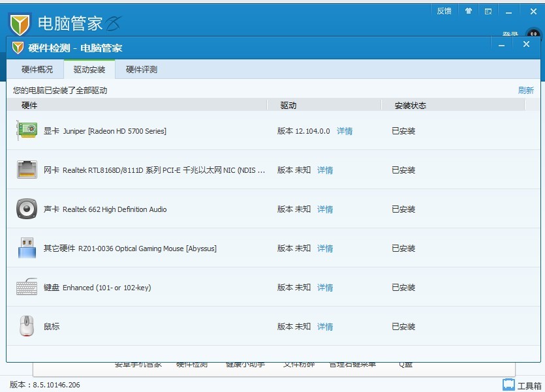Viewport: 545px width, 392px height.
Task: Click the mouse icon in the 鼠标 row
Action: pyautogui.click(x=27, y=326)
